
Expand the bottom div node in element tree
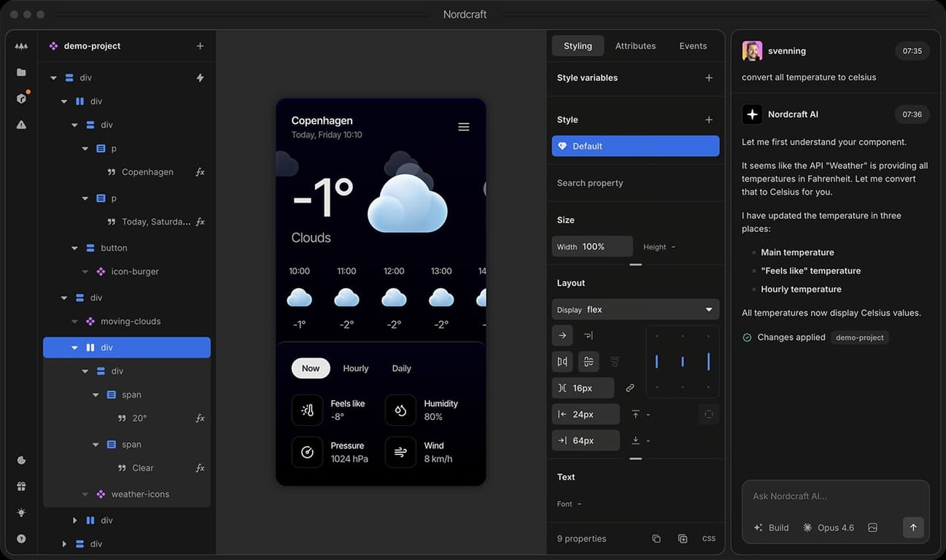pos(64,543)
